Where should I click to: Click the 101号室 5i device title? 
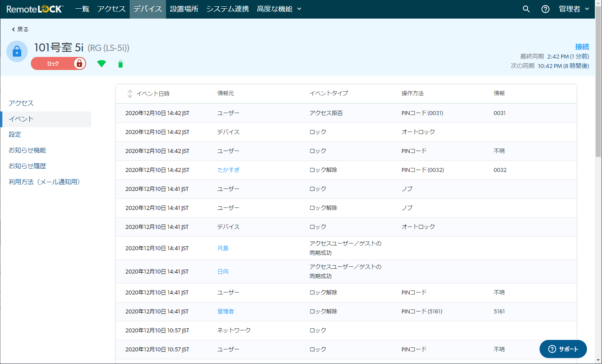coord(59,47)
